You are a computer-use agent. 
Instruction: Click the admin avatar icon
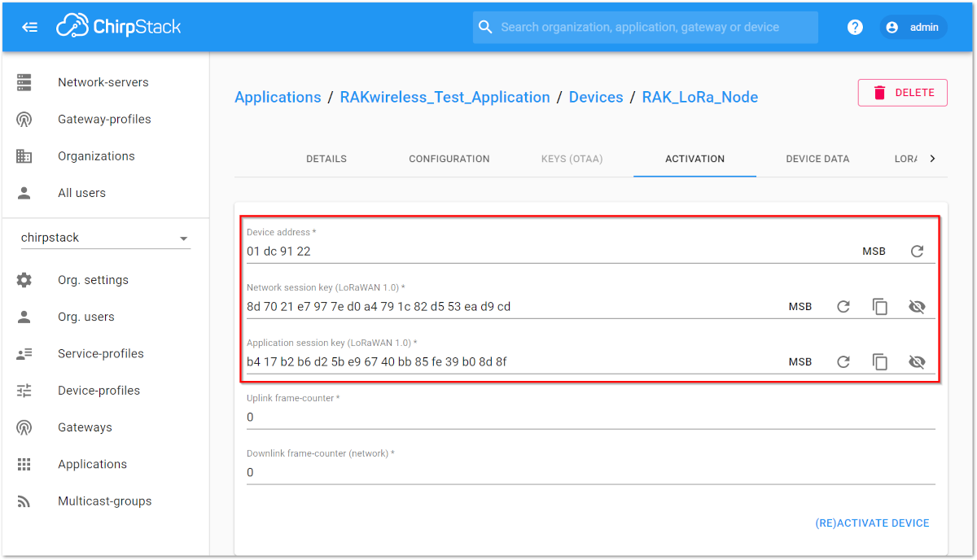click(892, 27)
